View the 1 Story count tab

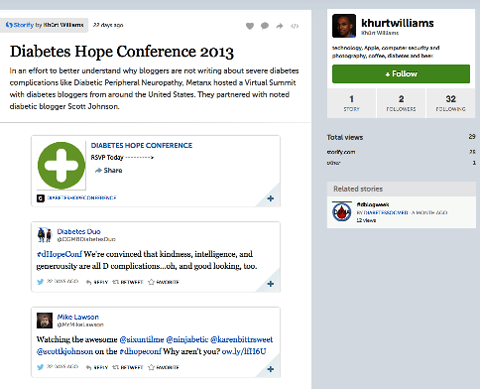[351, 103]
